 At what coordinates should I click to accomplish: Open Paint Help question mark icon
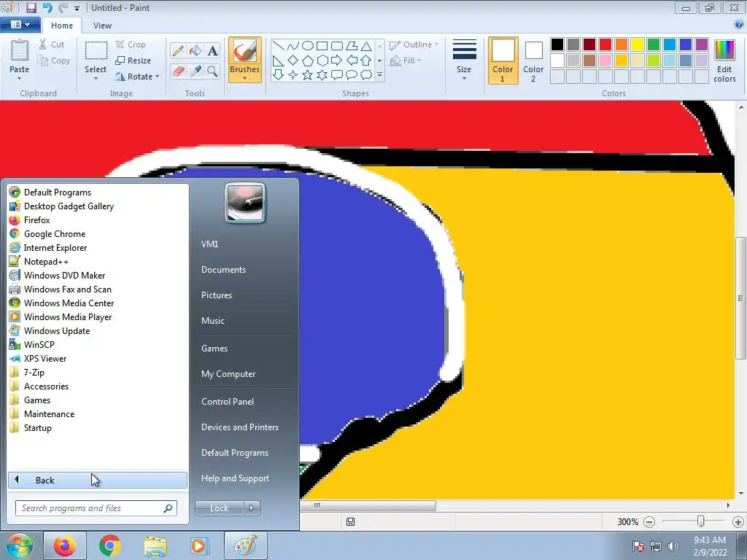point(740,25)
